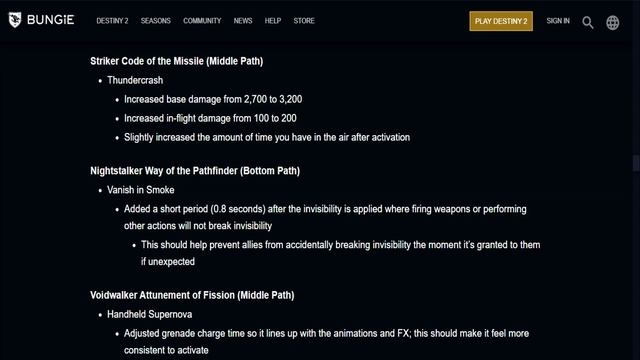Click Sign In
The width and height of the screenshot is (640, 360).
click(x=558, y=21)
